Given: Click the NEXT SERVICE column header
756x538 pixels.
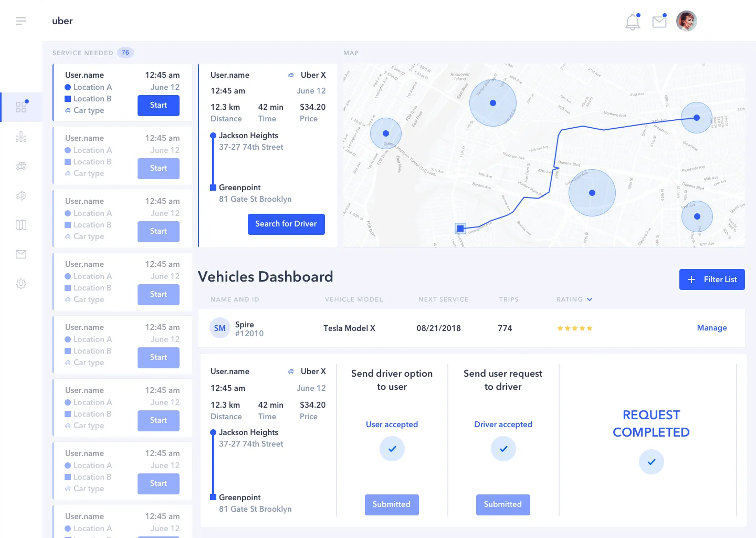Looking at the screenshot, I should point(443,299).
